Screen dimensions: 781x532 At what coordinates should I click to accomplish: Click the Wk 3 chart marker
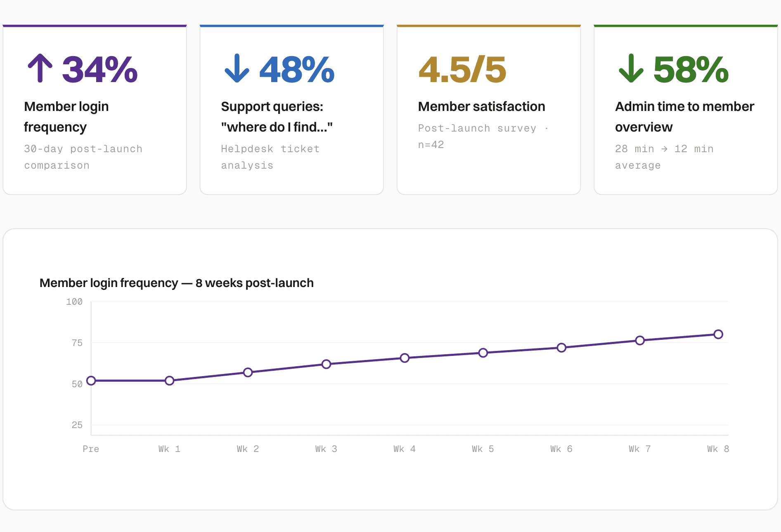tap(326, 364)
